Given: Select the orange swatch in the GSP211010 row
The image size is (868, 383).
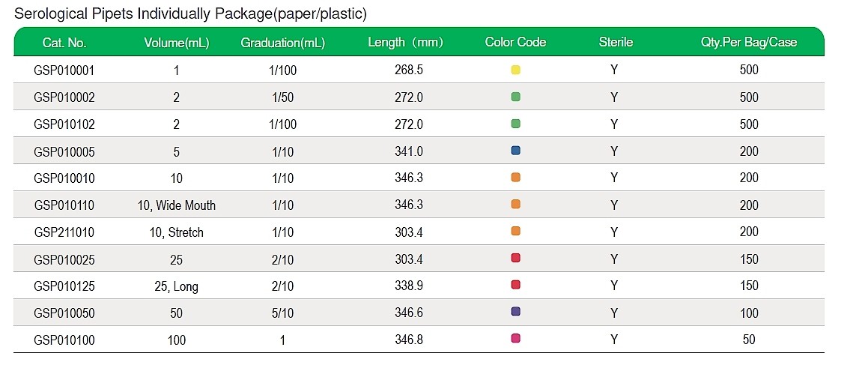Looking at the screenshot, I should click(x=515, y=232).
